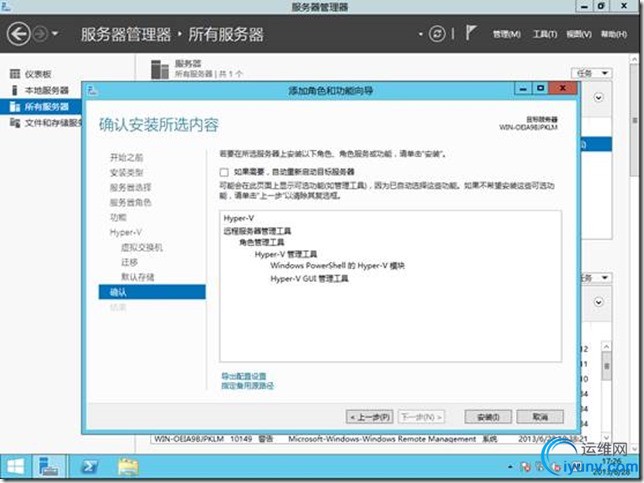Go to the 安装类型 wizard step

126,172
